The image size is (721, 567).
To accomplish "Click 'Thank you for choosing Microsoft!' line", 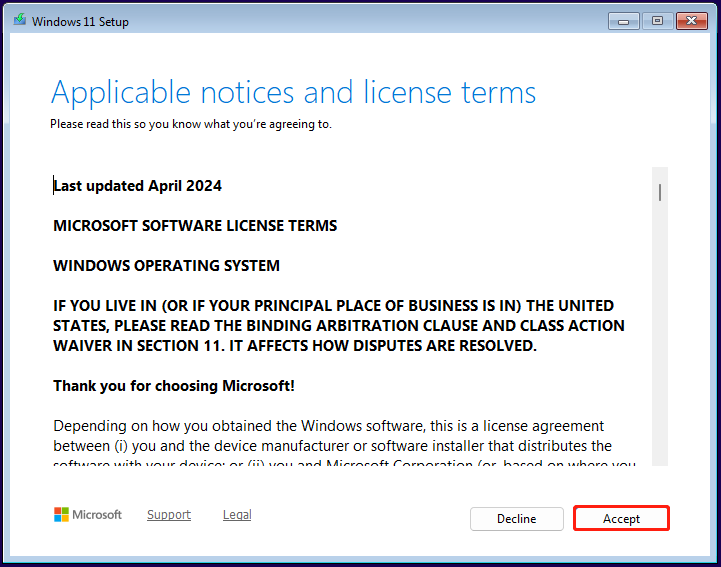I will 174,386.
